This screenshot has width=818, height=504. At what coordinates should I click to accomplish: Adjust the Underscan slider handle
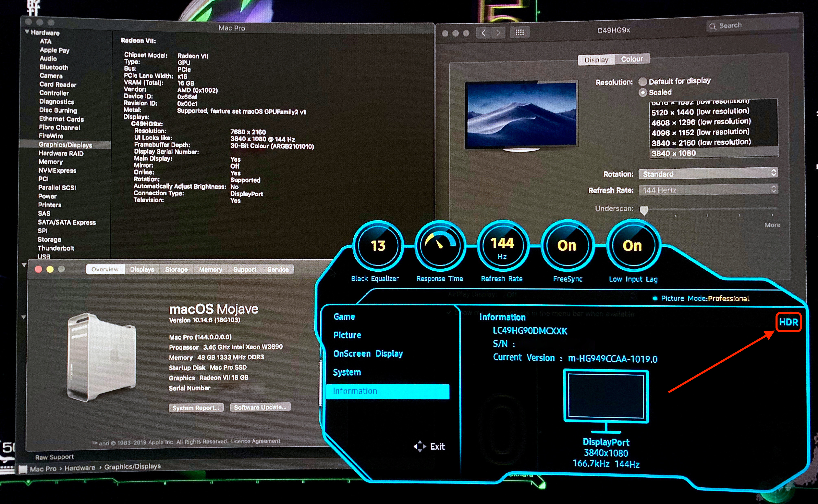point(644,211)
